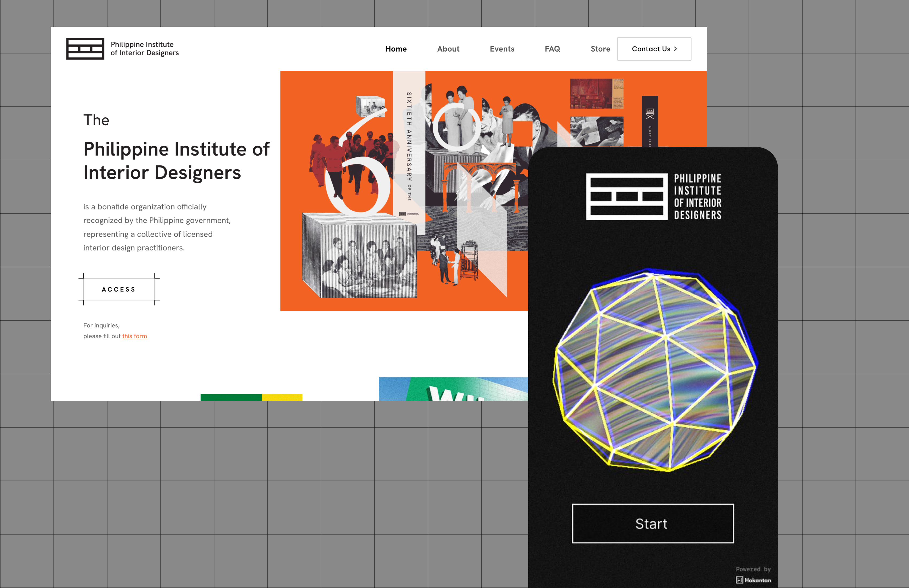
Task: Toggle highlight on the ACCESS crop-marked button
Action: 118,289
